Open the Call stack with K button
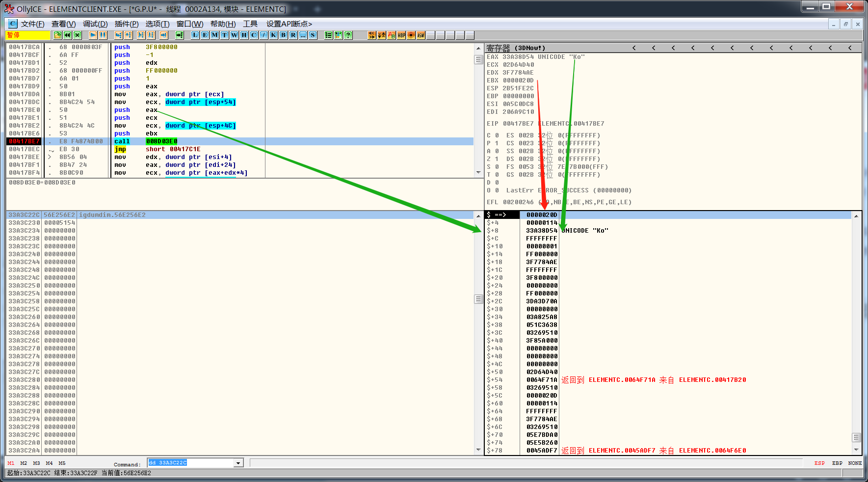The width and height of the screenshot is (868, 482). point(274,35)
